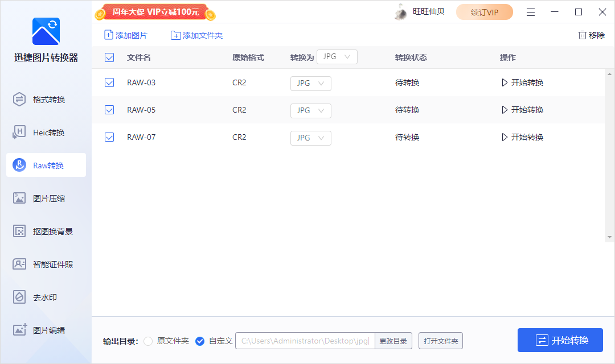Image resolution: width=615 pixels, height=364 pixels.
Task: Expand the format dropdown for RAW-07
Action: click(x=310, y=138)
